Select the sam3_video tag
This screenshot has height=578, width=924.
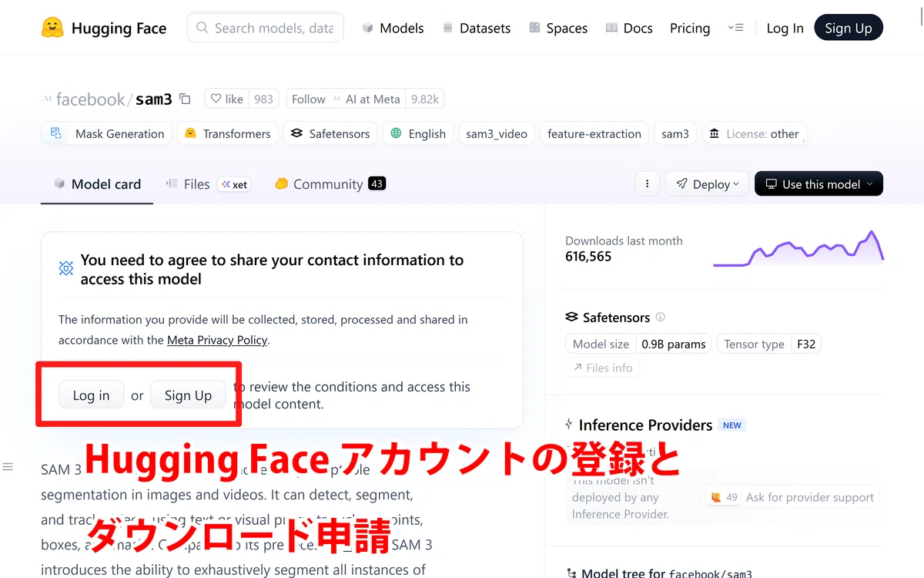[x=497, y=133]
